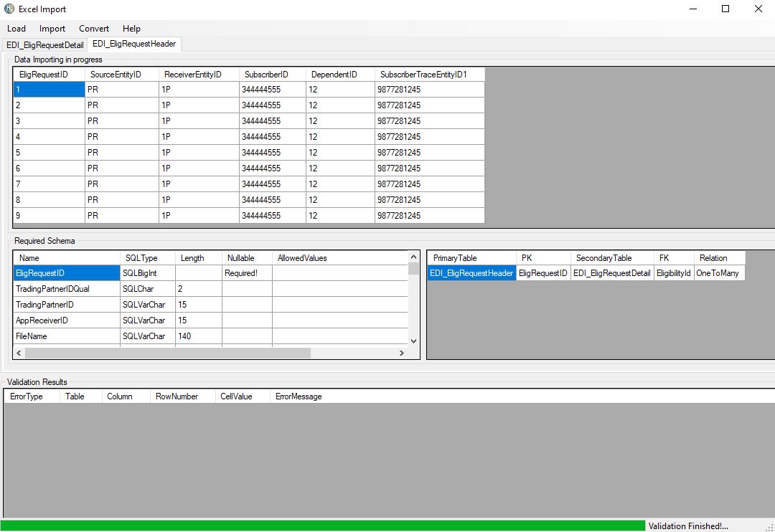Click the Nullable column header

tap(247, 258)
